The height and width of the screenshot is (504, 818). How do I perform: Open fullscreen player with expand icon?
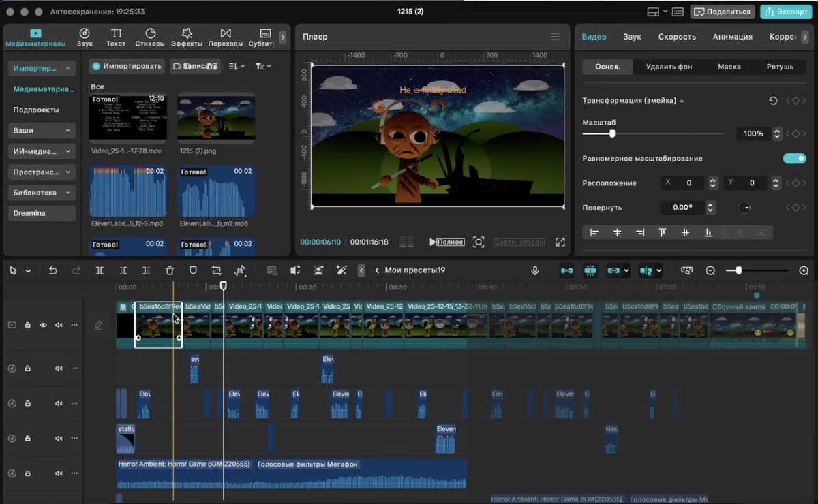[560, 242]
